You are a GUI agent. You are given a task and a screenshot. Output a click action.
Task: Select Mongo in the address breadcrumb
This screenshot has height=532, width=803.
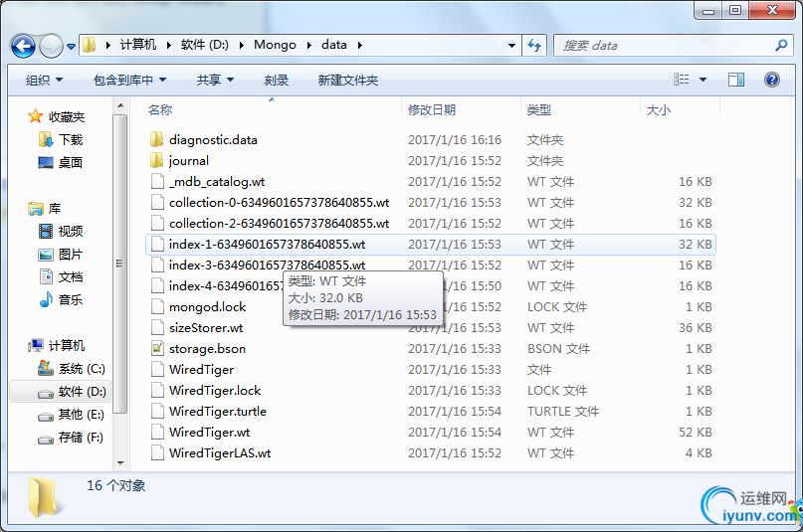coord(275,45)
